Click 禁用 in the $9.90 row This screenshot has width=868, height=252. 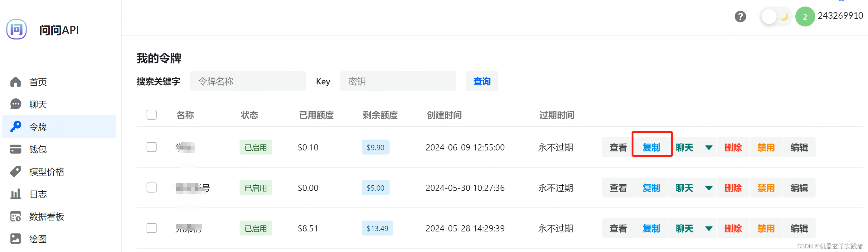(766, 147)
